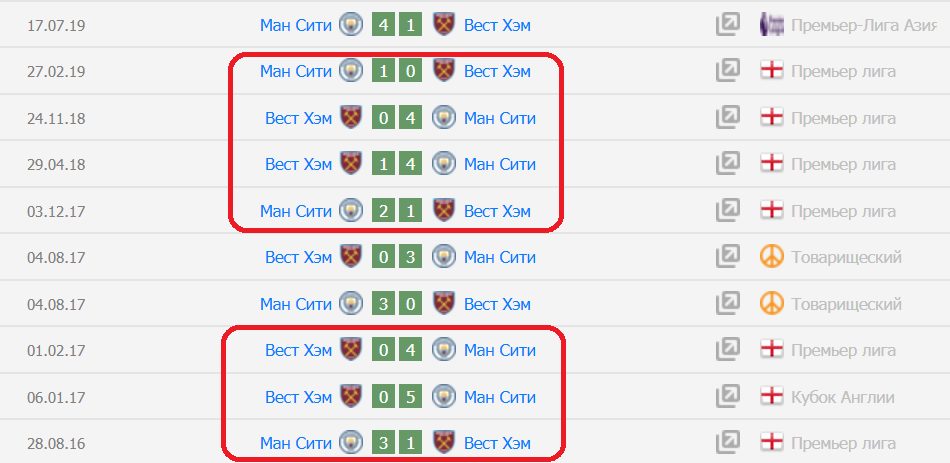950x463 pixels.
Task: Click the West Ham crest in the 29.04.18 row
Action: (x=350, y=164)
